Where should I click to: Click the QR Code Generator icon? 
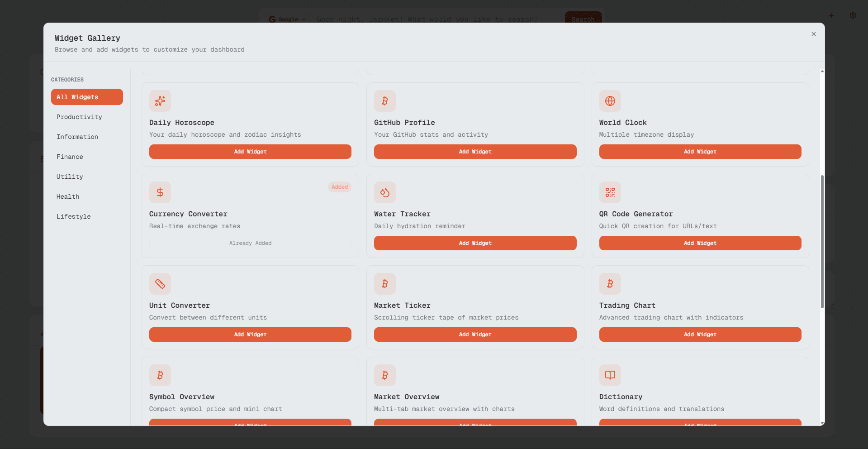tap(610, 192)
